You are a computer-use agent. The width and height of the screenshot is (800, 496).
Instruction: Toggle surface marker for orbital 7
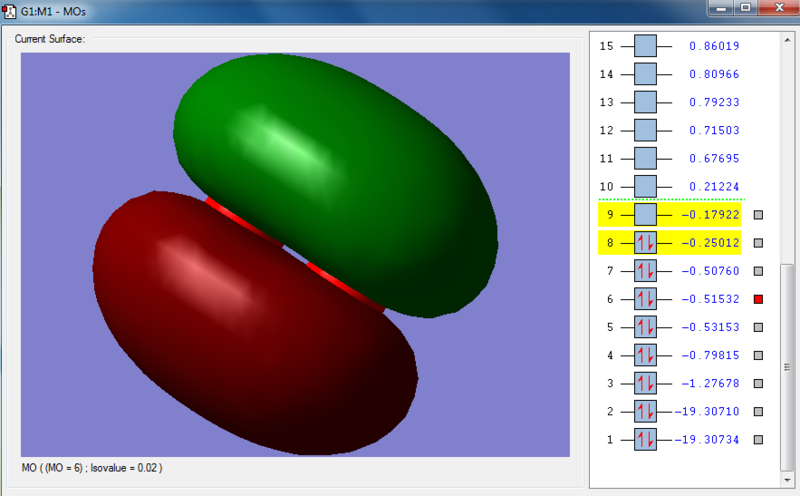[758, 271]
